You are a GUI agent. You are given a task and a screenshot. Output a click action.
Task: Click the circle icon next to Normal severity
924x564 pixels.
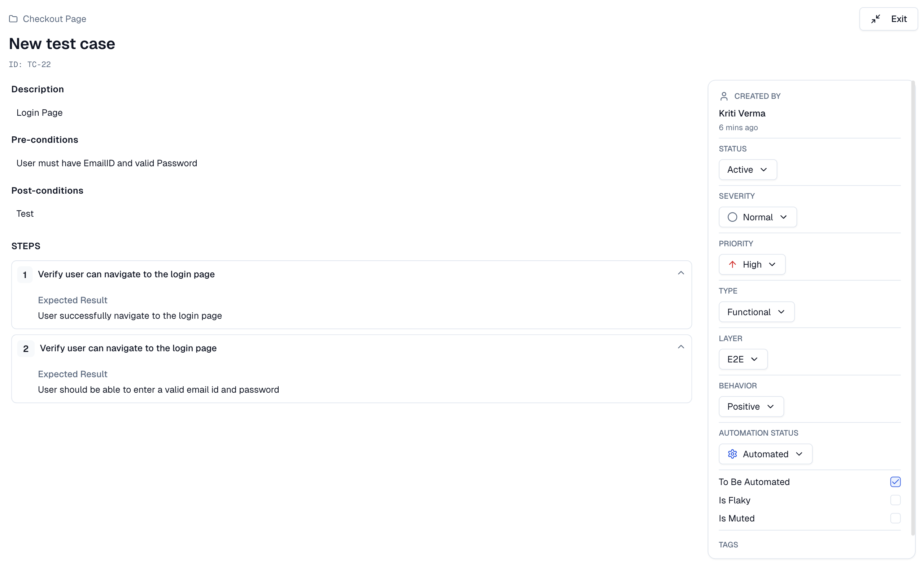coord(732,217)
